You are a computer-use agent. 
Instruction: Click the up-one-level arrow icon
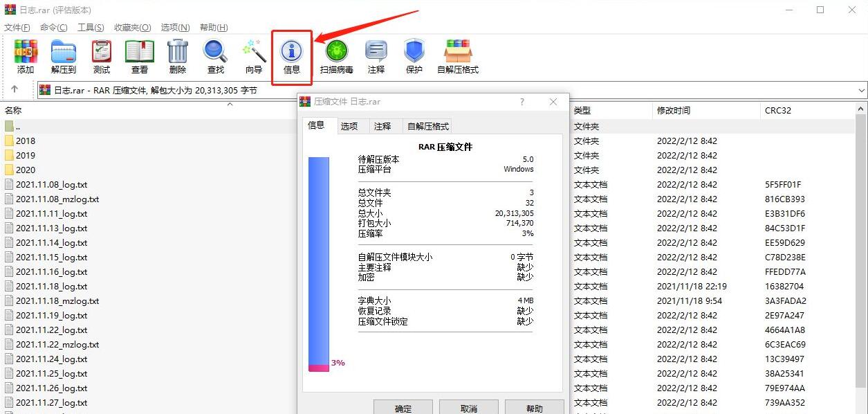15,90
